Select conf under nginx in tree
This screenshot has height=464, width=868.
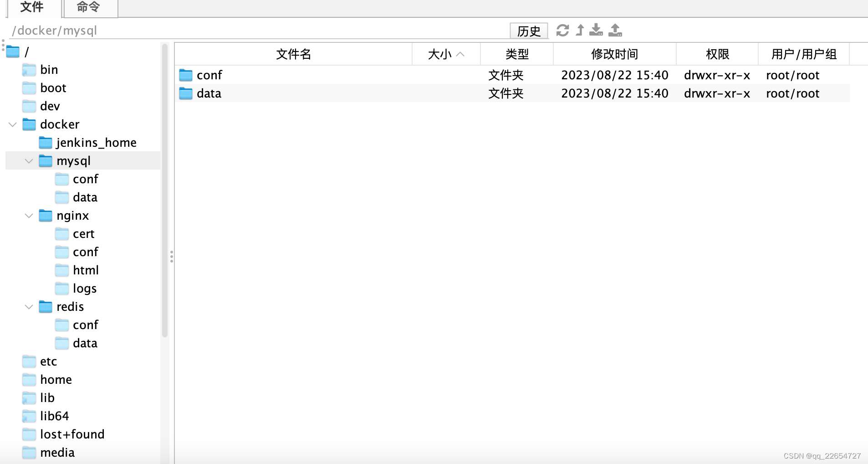click(x=85, y=252)
